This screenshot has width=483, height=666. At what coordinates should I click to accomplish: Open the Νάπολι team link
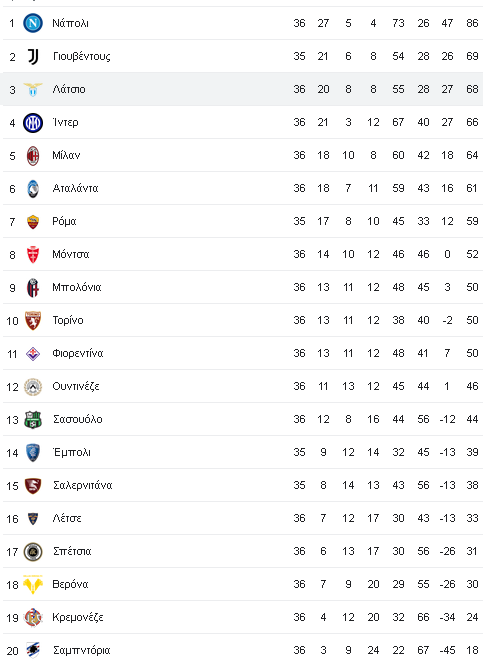tap(70, 23)
